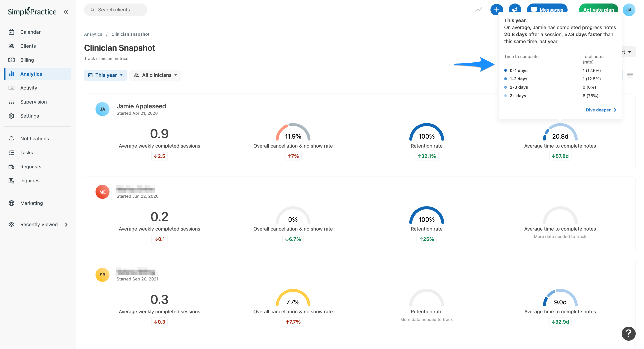Open Settings via the gear icon
This screenshot has width=644, height=349.
point(11,116)
